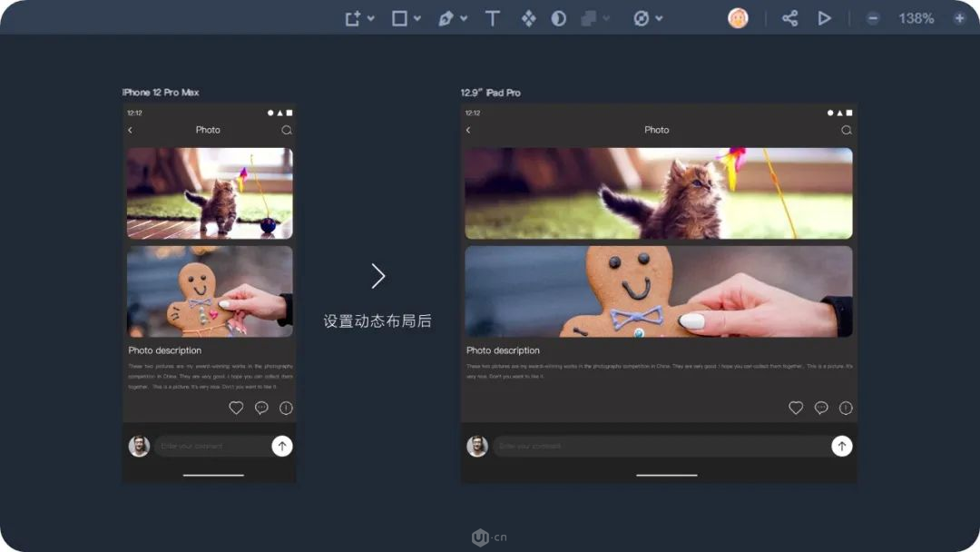
Task: Click the heart like icon in iPhone artboard
Action: (236, 409)
